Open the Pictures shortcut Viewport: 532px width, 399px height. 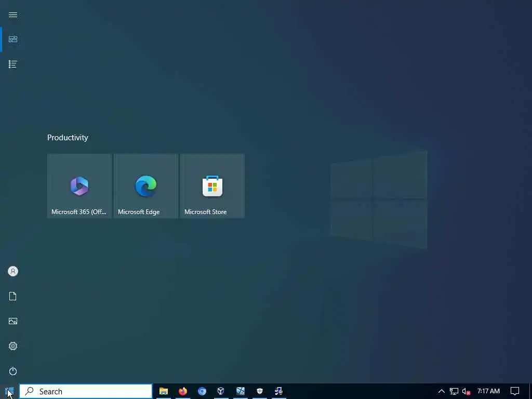13,321
